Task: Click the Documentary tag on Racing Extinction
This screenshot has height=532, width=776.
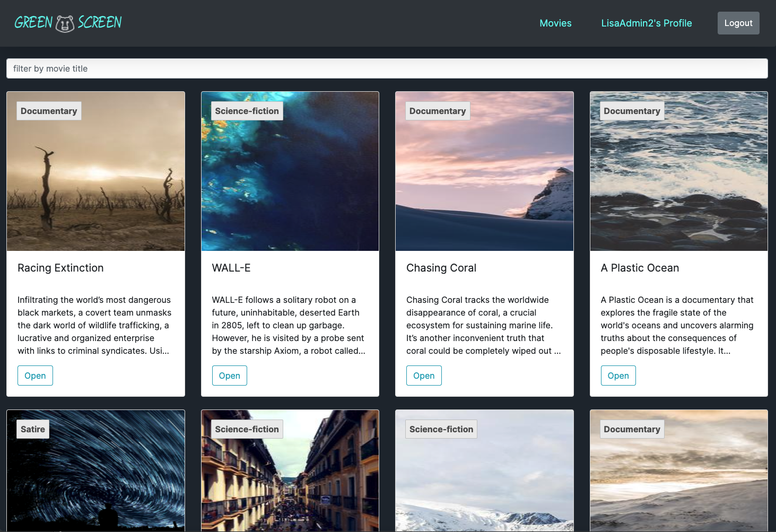Action: click(49, 111)
